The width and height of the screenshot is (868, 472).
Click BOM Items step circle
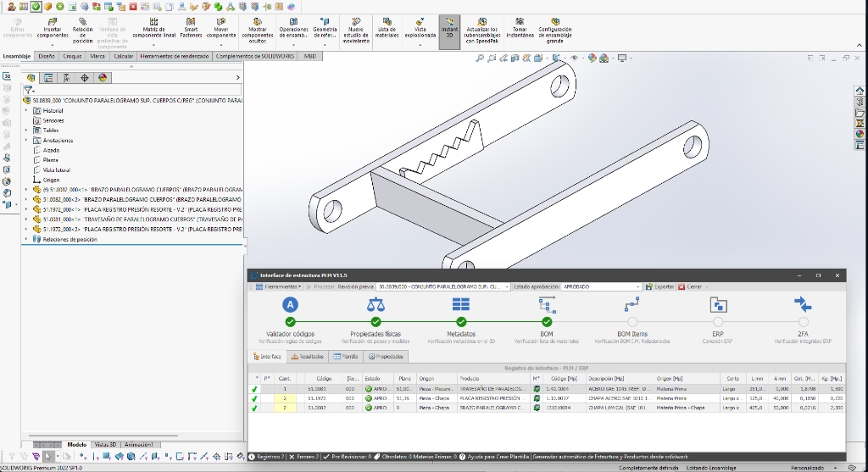(632, 321)
